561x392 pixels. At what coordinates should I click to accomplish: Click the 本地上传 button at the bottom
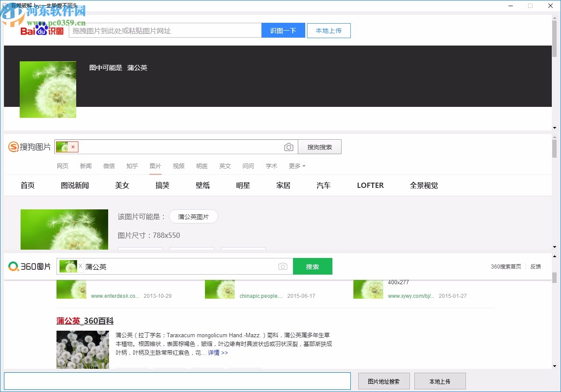tap(440, 381)
